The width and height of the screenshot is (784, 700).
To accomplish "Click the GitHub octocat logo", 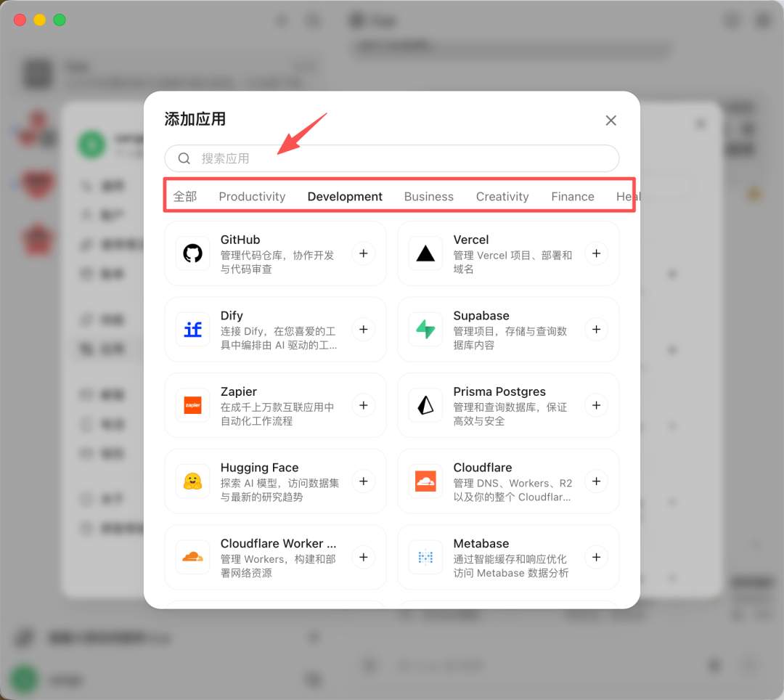I will pos(192,253).
